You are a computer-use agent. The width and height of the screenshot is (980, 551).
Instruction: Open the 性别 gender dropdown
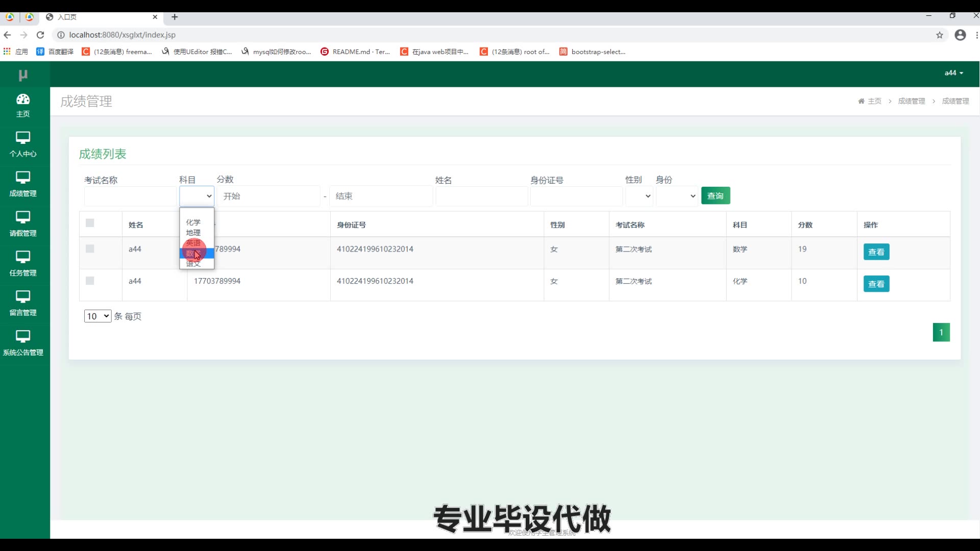coord(639,196)
